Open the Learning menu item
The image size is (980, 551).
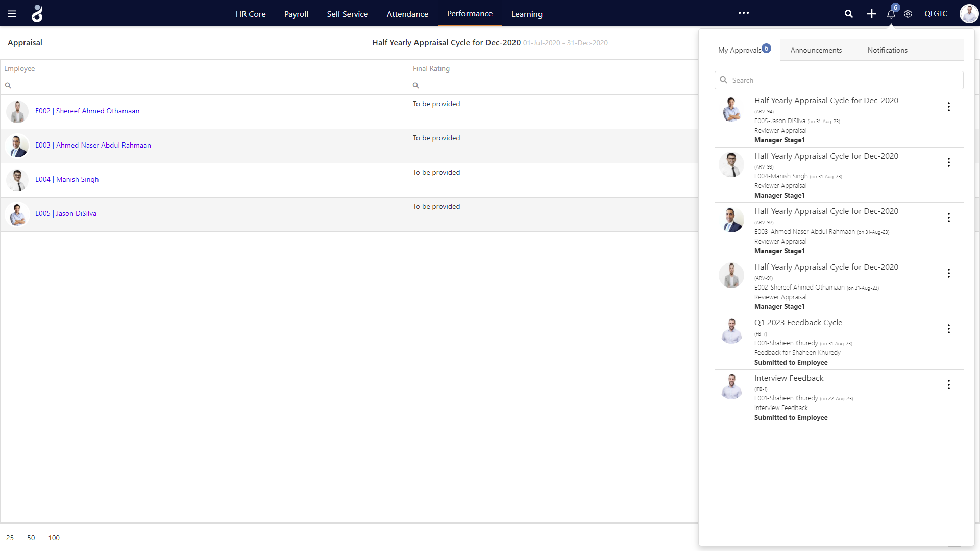pos(527,14)
